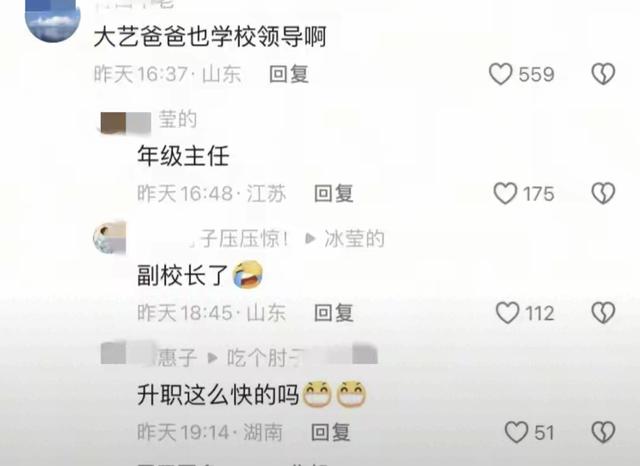Dislike the 大艺爸爸也学校领导啊 comment

click(x=603, y=74)
